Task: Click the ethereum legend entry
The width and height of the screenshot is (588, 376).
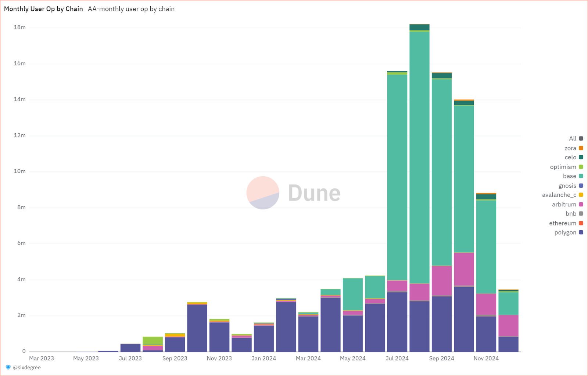Action: point(566,223)
